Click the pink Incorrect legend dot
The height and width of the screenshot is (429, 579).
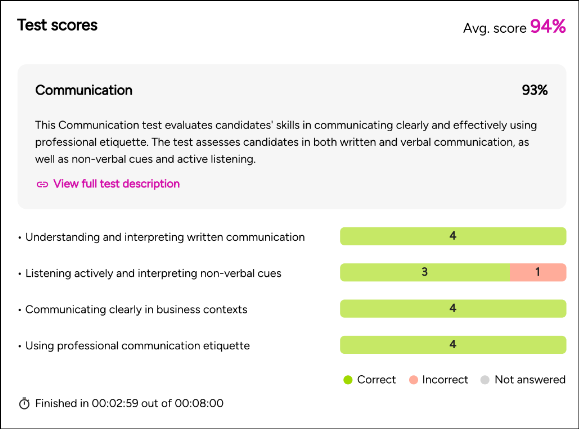(x=413, y=380)
